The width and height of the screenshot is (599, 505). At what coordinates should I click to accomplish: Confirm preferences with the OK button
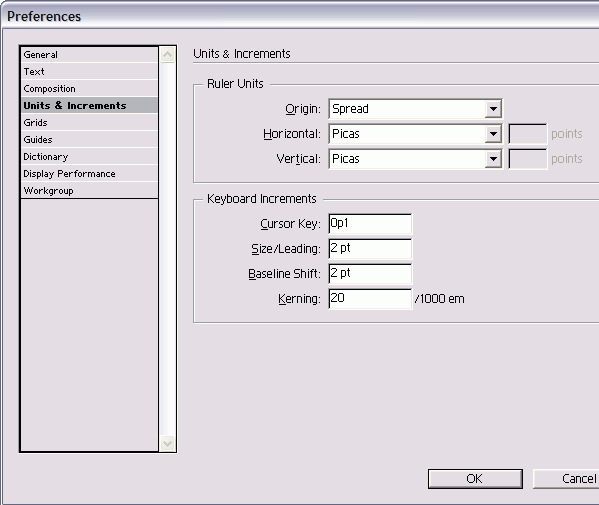tap(475, 479)
